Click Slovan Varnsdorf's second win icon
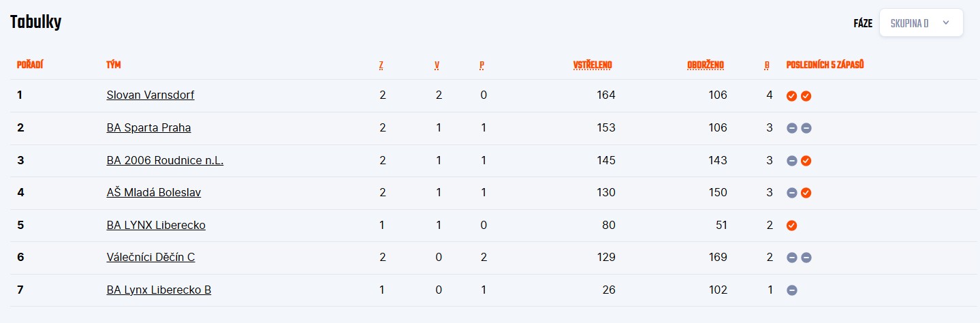 [806, 96]
